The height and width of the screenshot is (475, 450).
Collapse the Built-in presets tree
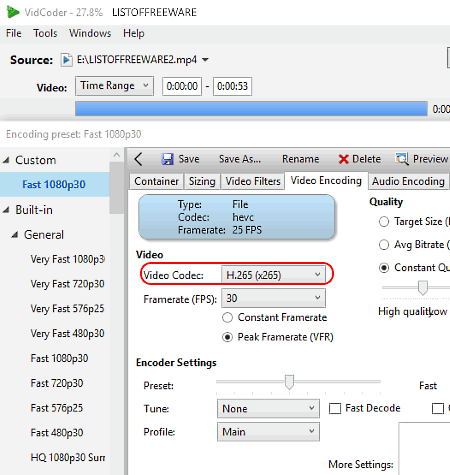[6, 210]
